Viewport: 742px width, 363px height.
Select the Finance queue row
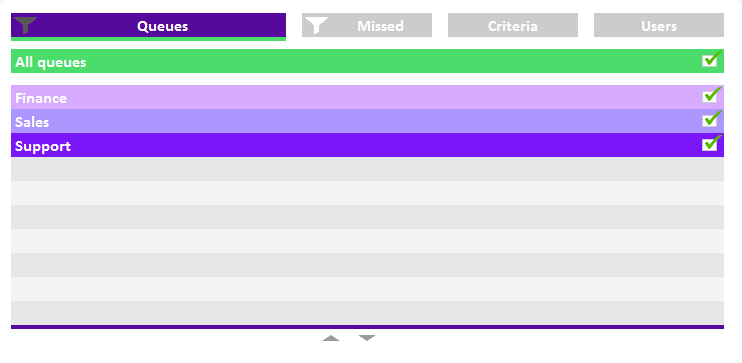point(367,97)
